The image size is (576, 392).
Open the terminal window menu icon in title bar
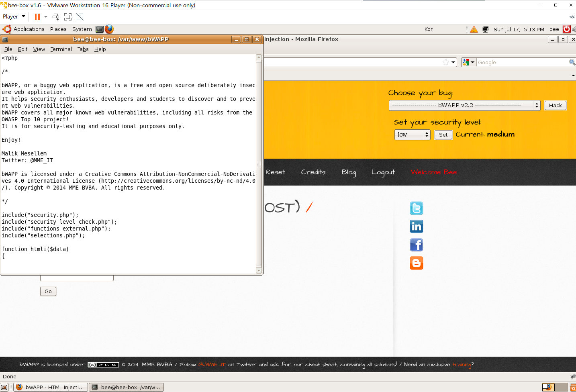point(5,39)
